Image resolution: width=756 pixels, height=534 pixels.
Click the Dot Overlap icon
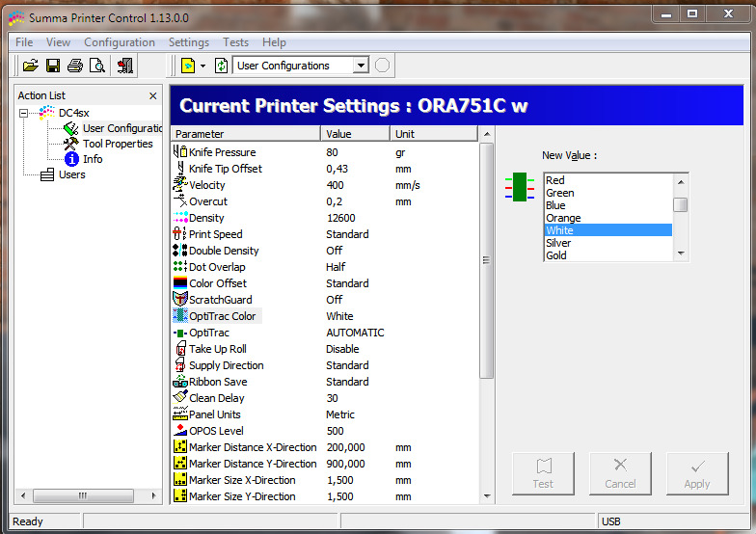tap(179, 266)
